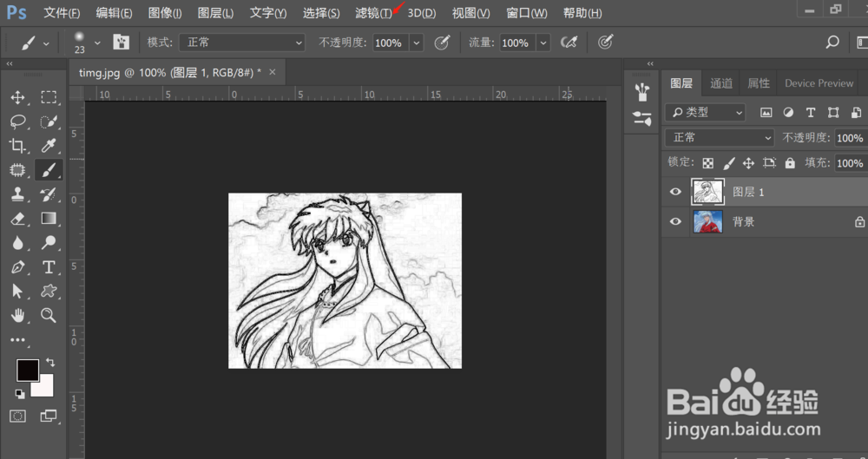
Task: Select the History Brush tool
Action: (x=49, y=194)
